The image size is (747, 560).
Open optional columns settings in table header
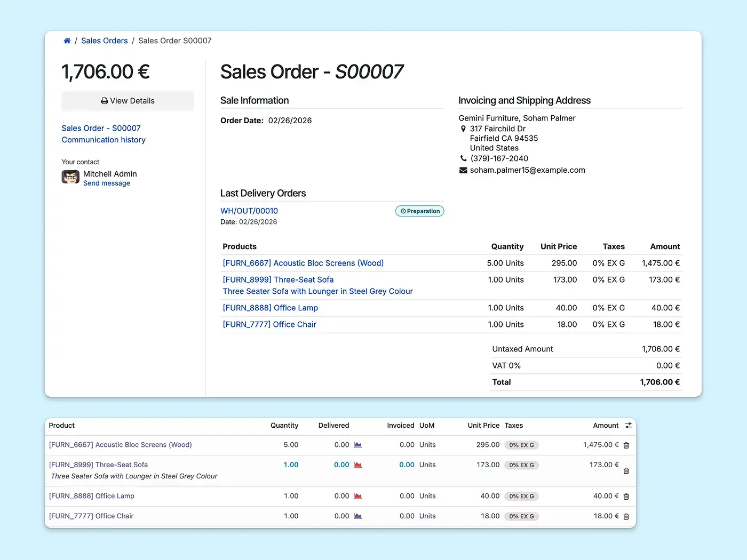[x=629, y=426]
